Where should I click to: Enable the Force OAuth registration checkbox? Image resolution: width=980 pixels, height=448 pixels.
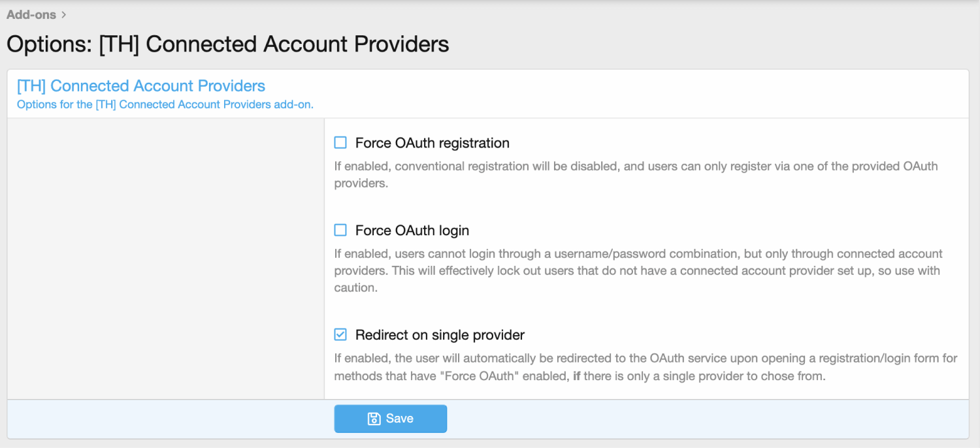340,142
